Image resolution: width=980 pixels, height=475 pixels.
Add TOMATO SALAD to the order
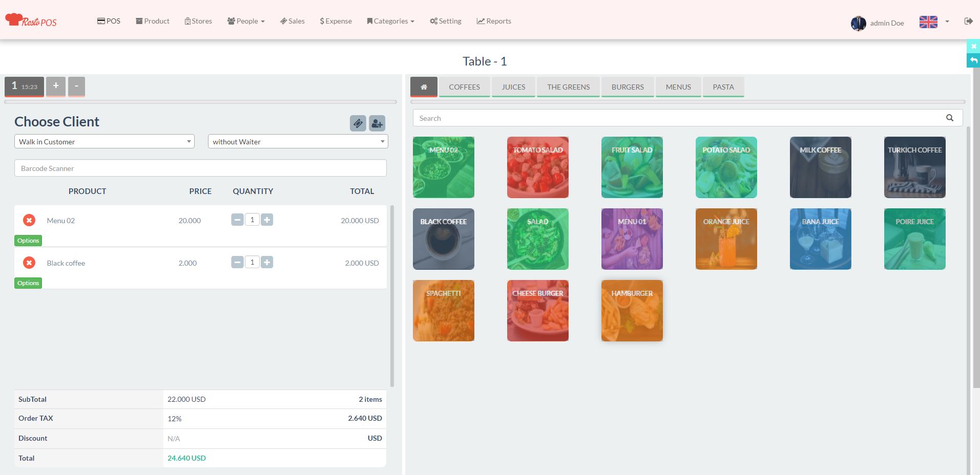click(x=538, y=167)
